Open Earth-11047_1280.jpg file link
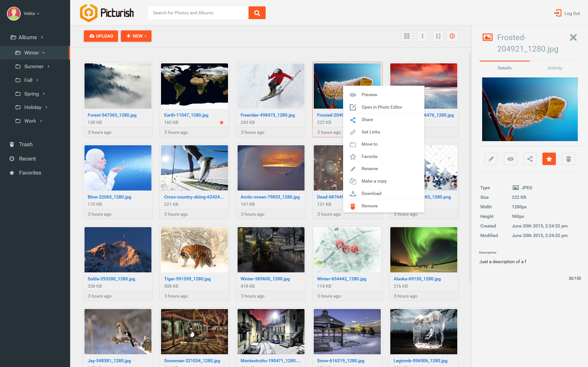This screenshot has width=588, height=367. (x=186, y=115)
